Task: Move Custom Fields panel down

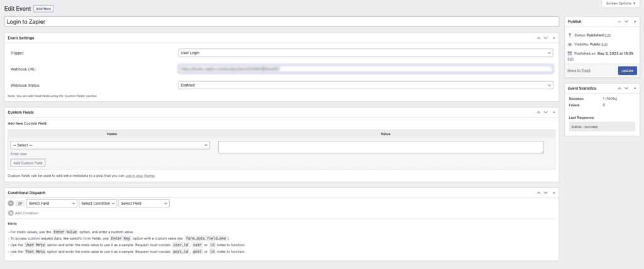Action: [x=545, y=112]
